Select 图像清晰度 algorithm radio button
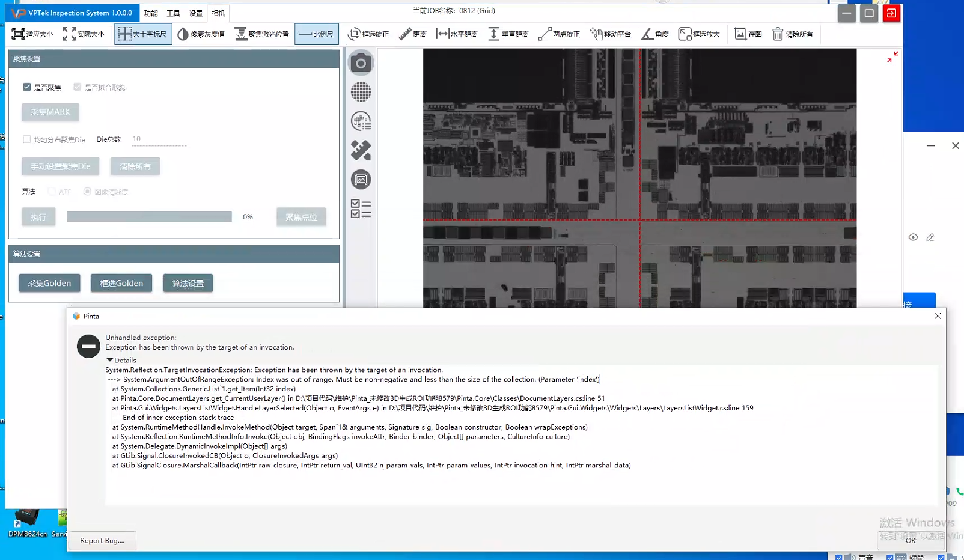964x560 pixels. (x=88, y=192)
